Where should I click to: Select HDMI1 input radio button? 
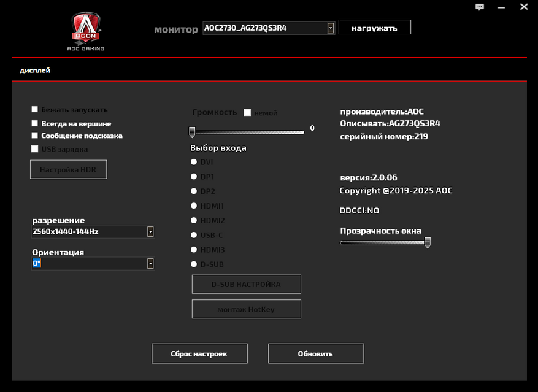tap(194, 206)
